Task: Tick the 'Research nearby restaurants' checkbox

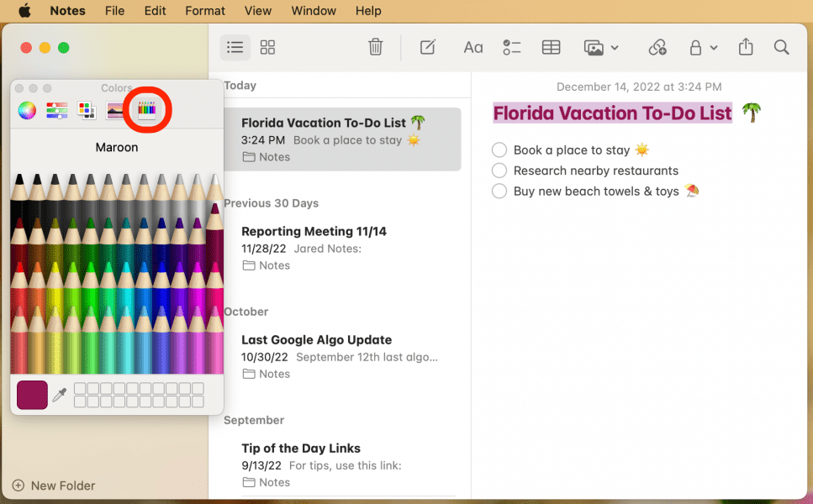Action: [x=499, y=171]
